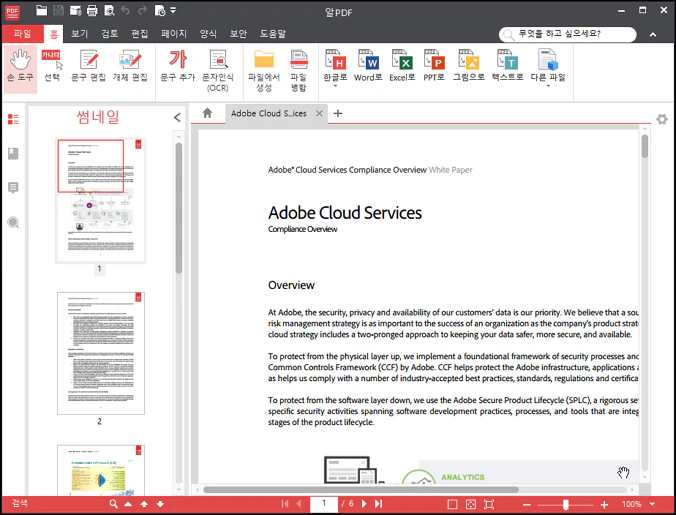The width and height of the screenshot is (676, 515).
Task: Open the text edit (문구 편집) tool
Action: point(88,66)
